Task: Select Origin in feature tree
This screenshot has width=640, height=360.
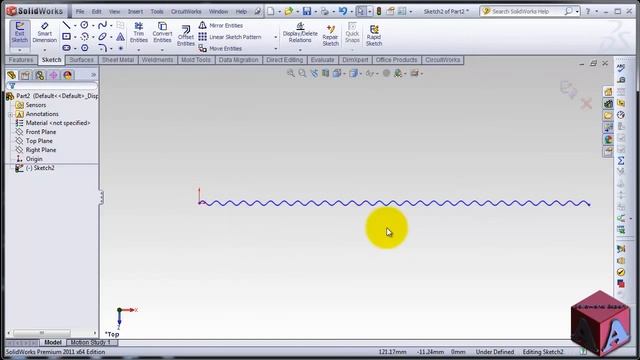Action: (34, 159)
